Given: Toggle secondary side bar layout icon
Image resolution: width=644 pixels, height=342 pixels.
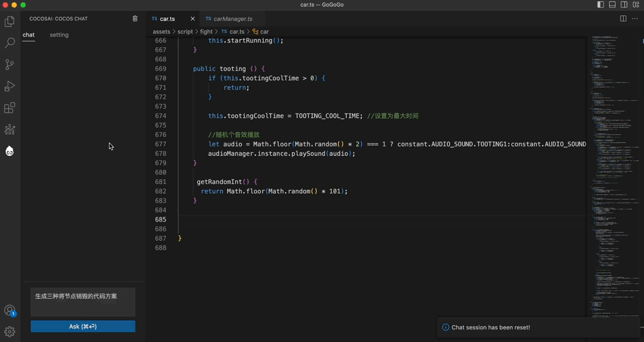Looking at the screenshot, I should pos(624,5).
